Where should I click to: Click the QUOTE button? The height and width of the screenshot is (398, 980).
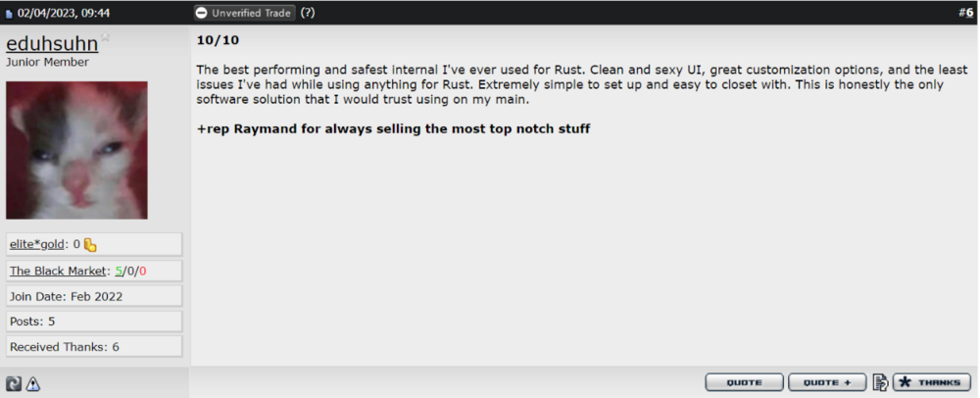coord(745,382)
